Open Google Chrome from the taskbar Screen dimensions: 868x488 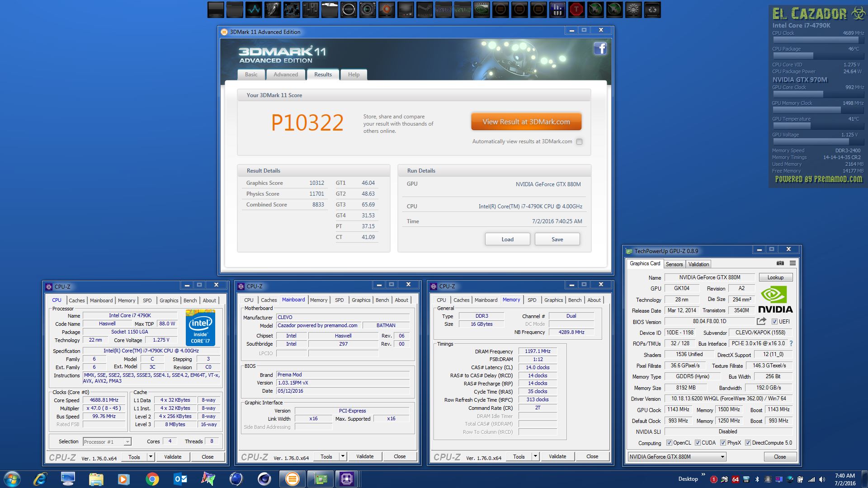(152, 479)
